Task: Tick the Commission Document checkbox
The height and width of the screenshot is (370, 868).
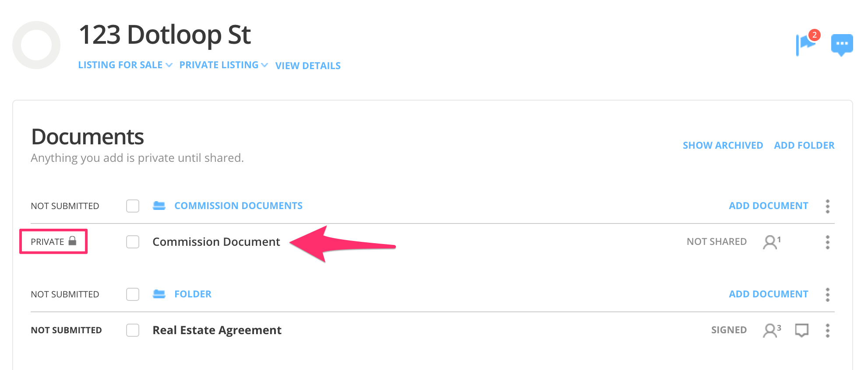Action: (133, 242)
